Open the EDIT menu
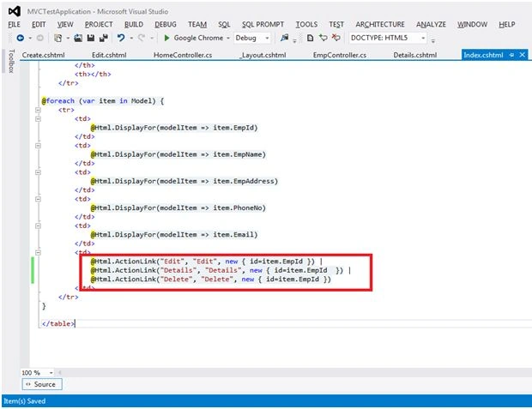Image resolution: width=532 pixels, height=409 pixels. pos(39,24)
